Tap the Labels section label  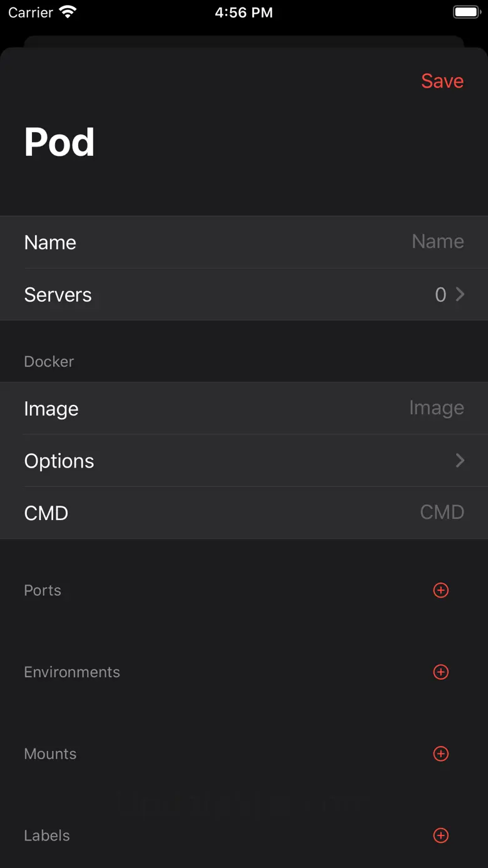coord(47,835)
